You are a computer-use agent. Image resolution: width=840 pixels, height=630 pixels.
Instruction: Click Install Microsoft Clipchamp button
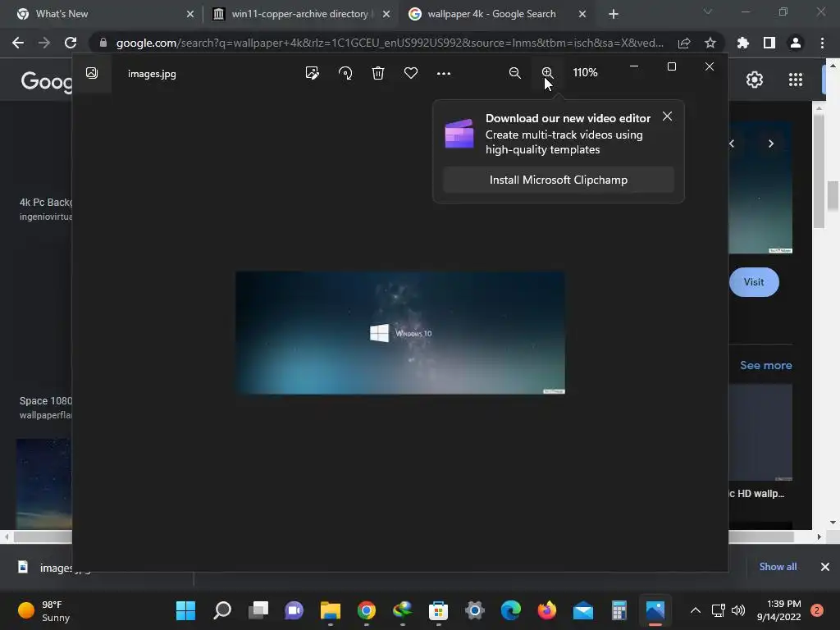click(x=558, y=180)
